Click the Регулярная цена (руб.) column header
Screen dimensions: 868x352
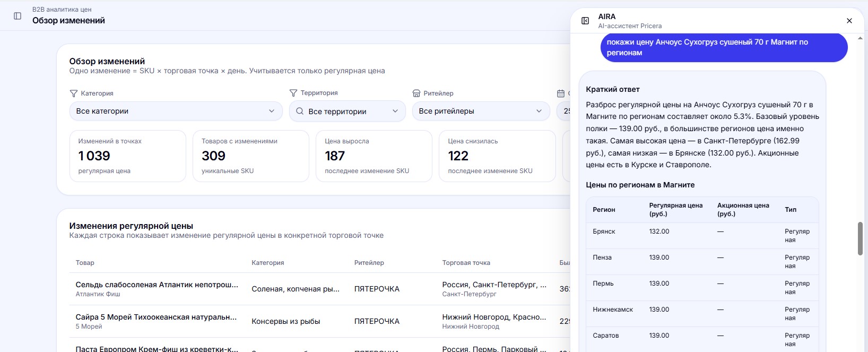point(676,210)
